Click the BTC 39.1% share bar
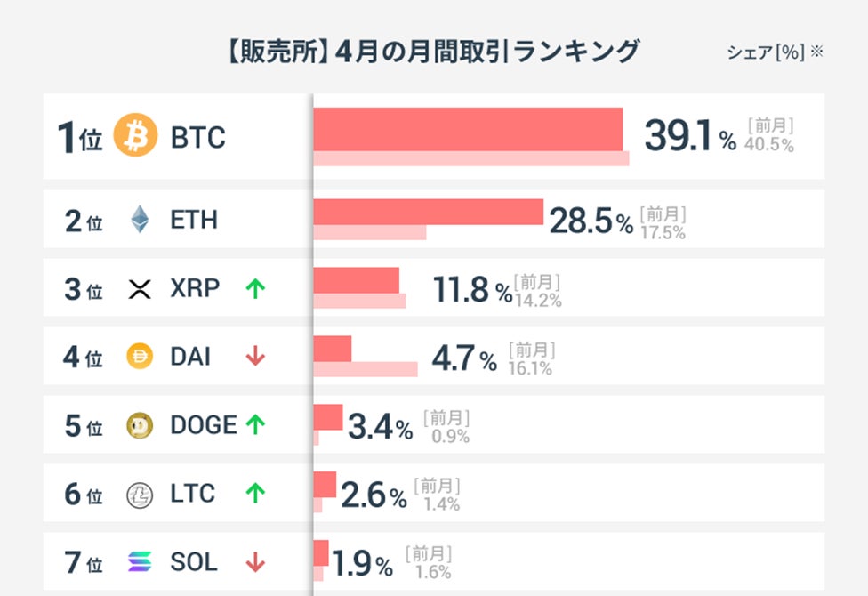This screenshot has height=596, width=868. pyautogui.click(x=468, y=130)
